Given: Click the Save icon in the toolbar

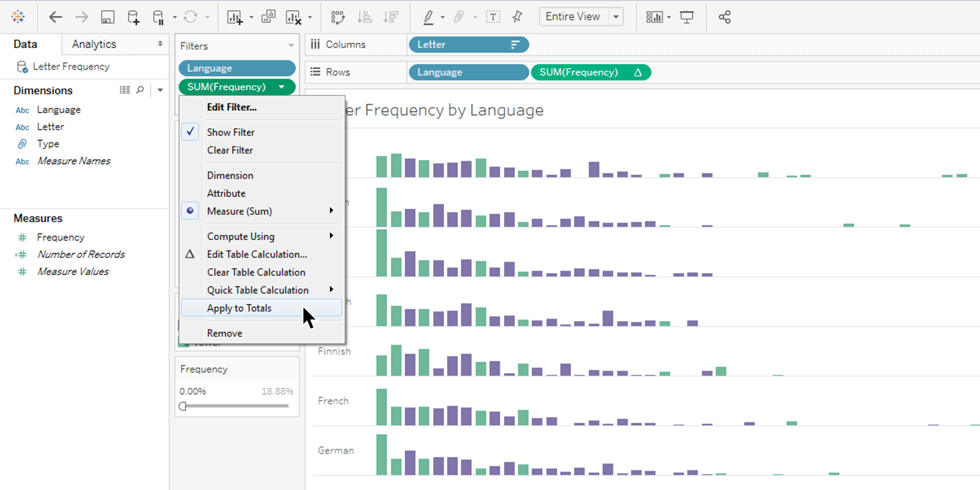Looking at the screenshot, I should click(x=108, y=17).
